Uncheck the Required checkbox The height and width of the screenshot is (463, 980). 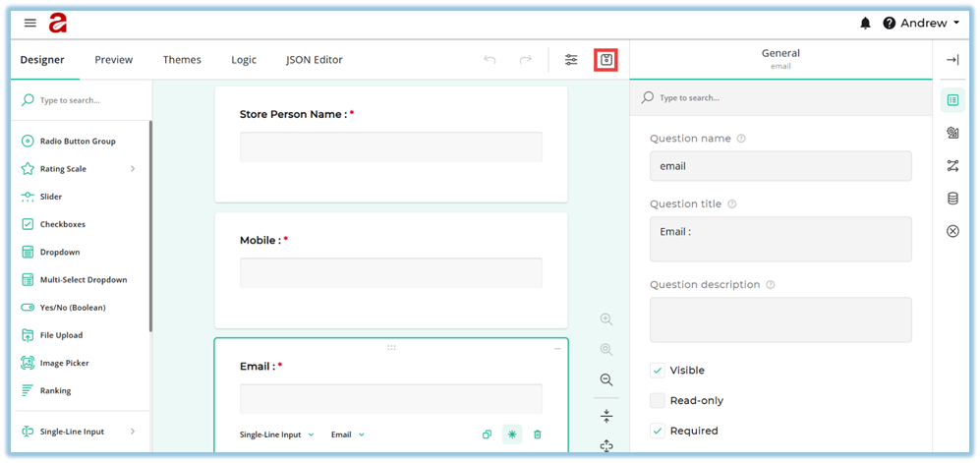(658, 431)
